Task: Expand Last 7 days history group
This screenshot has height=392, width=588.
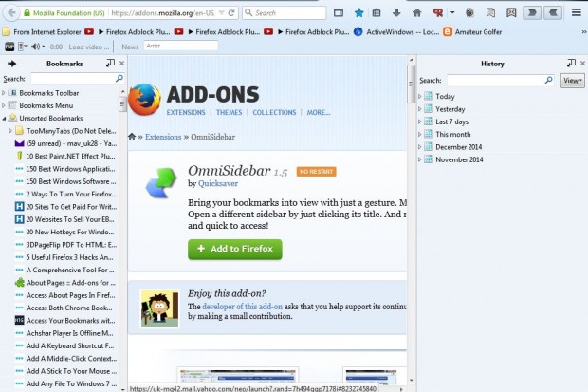Action: pos(419,121)
